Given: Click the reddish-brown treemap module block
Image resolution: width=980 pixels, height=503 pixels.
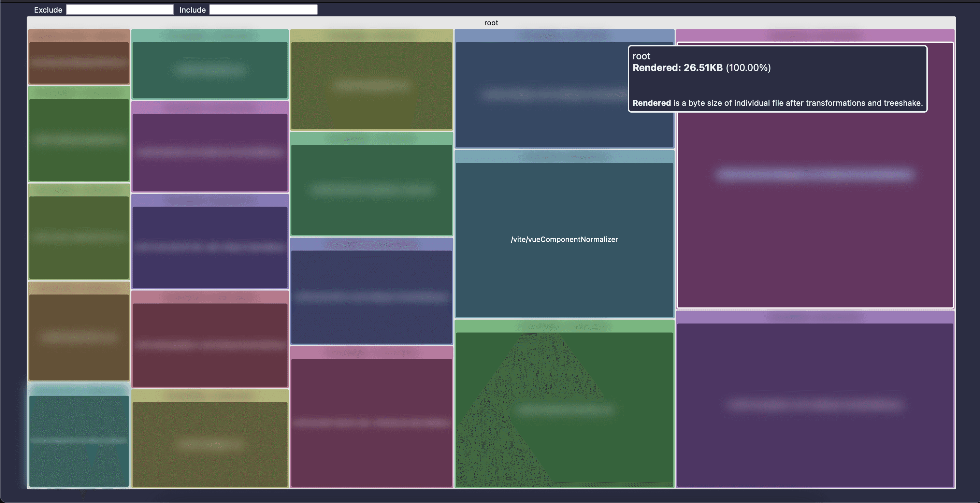Looking at the screenshot, I should 79,63.
